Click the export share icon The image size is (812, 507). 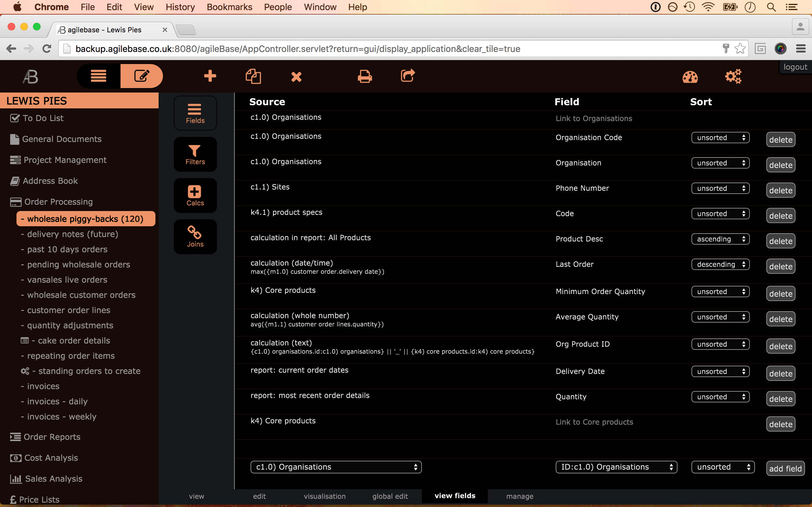coord(408,76)
